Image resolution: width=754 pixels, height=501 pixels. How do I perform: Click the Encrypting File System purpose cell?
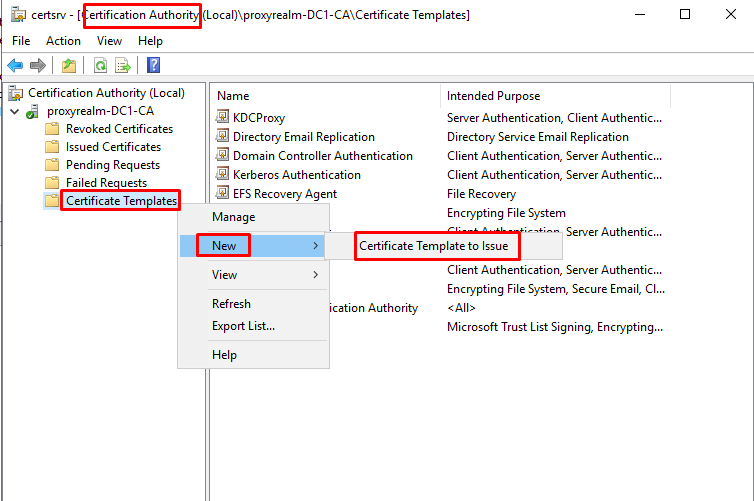(506, 213)
